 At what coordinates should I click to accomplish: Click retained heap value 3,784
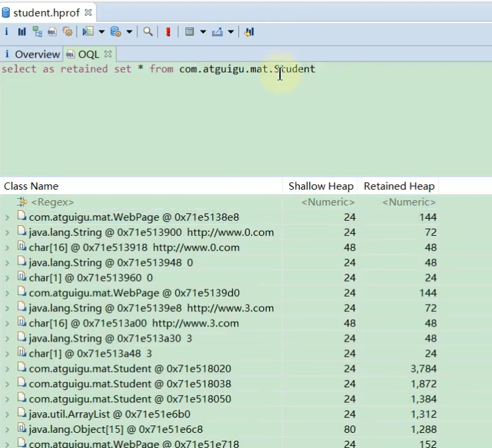point(423,369)
